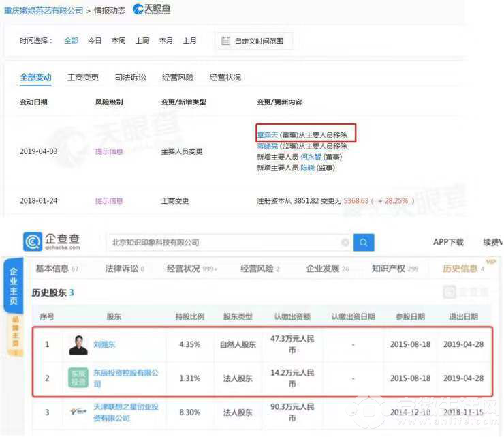Switch to the 经营状况 tab in 天眼查
Viewport: 504px width, 437px height.
[225, 77]
